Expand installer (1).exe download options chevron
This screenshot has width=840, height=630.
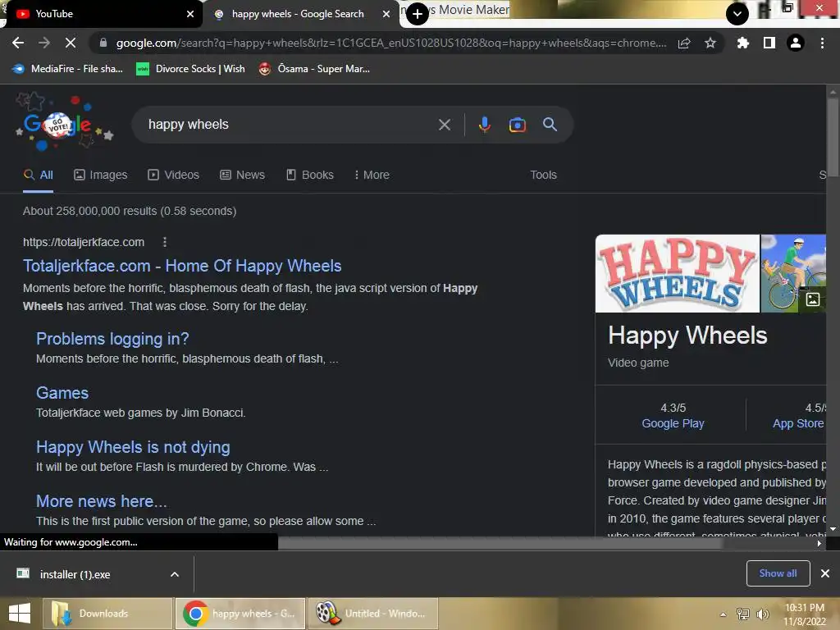point(175,574)
